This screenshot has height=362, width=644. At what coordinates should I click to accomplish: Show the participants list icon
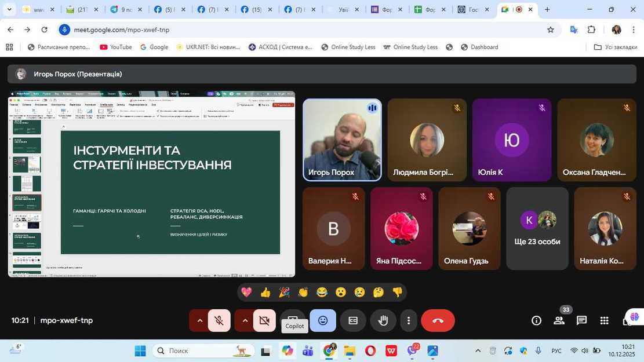559,320
